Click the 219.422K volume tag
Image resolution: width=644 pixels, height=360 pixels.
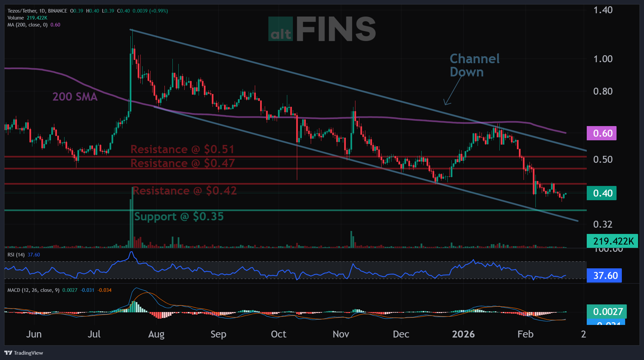pyautogui.click(x=612, y=241)
